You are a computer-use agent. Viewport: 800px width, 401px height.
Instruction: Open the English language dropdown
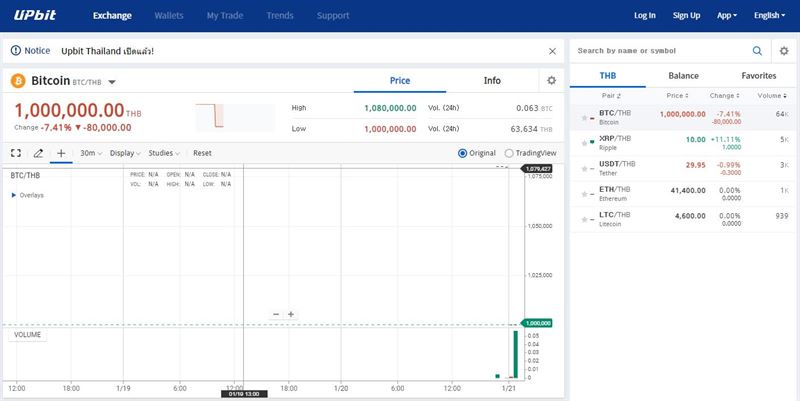769,15
